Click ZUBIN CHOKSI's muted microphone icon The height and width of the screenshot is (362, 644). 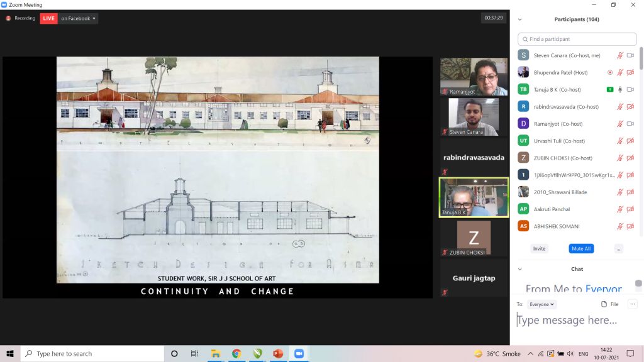point(620,158)
